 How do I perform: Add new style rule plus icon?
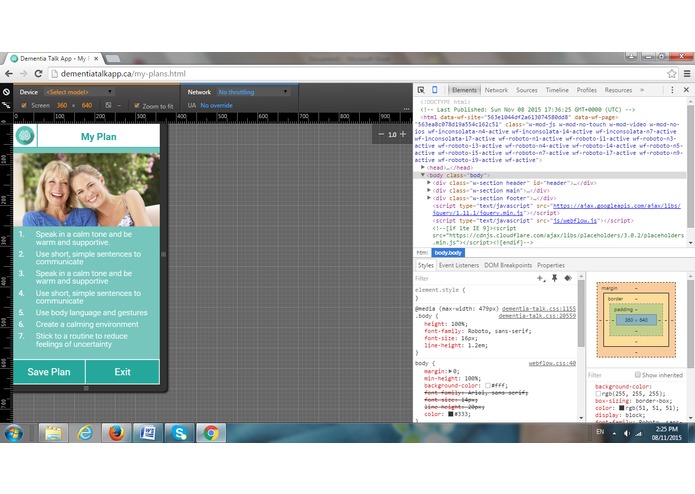(x=541, y=278)
